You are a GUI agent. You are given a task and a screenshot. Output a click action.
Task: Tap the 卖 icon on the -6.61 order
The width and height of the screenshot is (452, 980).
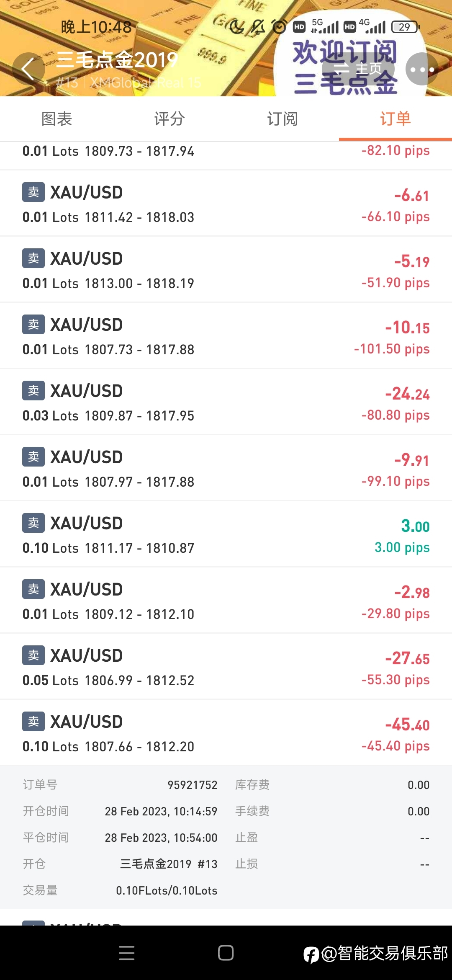tap(33, 192)
